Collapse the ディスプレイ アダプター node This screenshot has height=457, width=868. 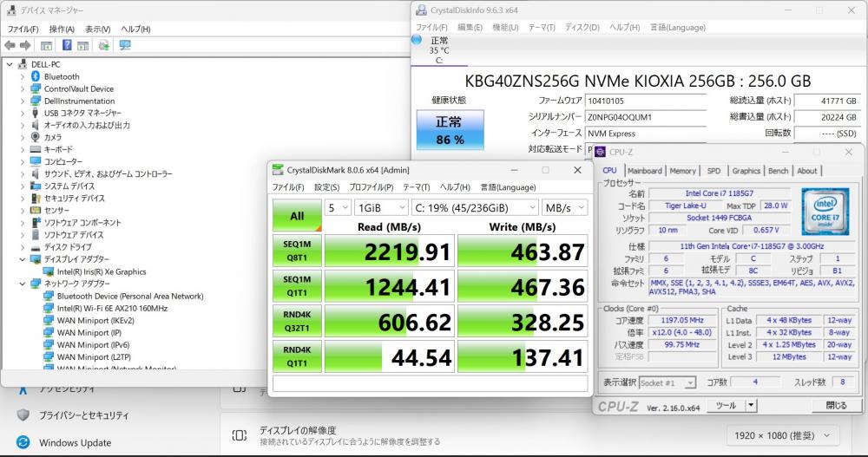pos(23,259)
